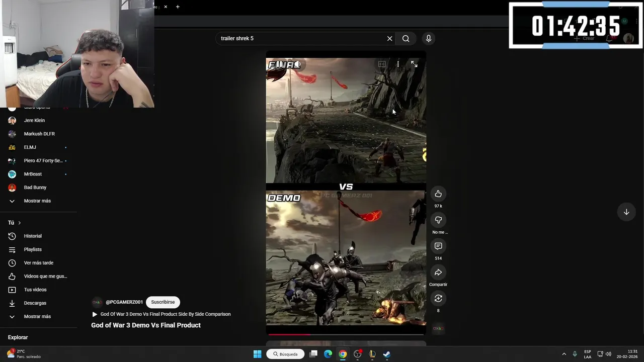
Task: Click the Short video player area
Action: pos(346,193)
